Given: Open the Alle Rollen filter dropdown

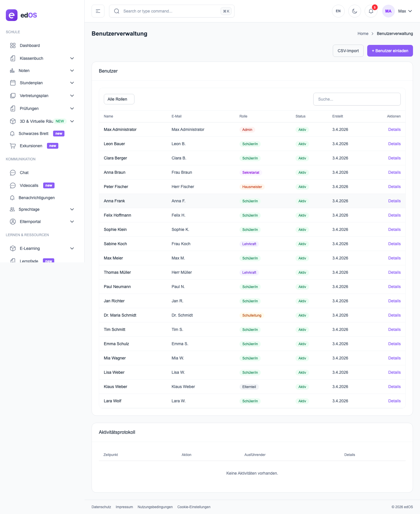Looking at the screenshot, I should tap(119, 99).
